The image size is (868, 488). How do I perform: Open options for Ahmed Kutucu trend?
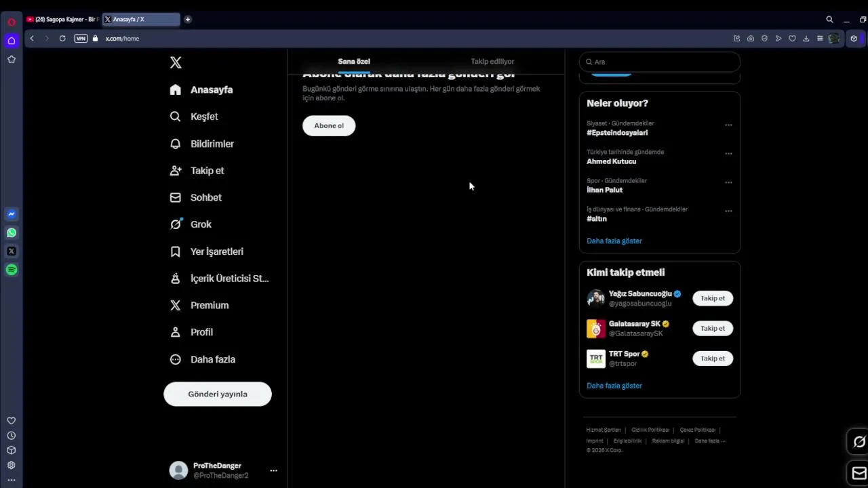pyautogui.click(x=728, y=153)
